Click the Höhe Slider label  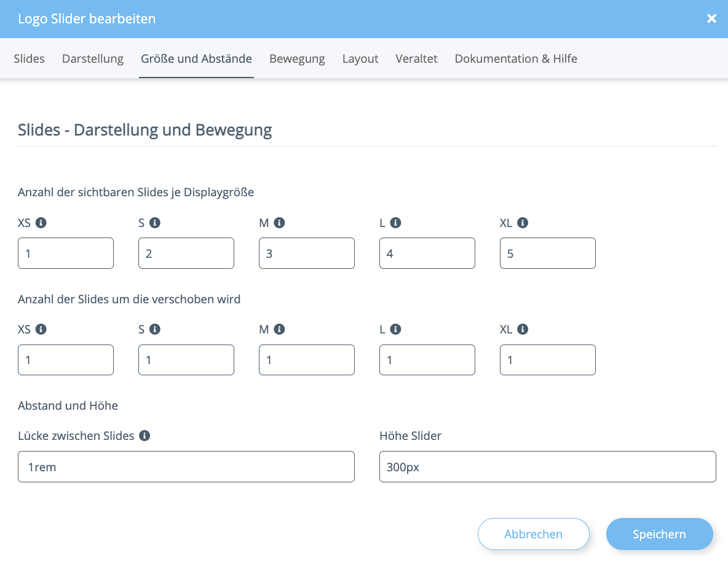coord(411,436)
